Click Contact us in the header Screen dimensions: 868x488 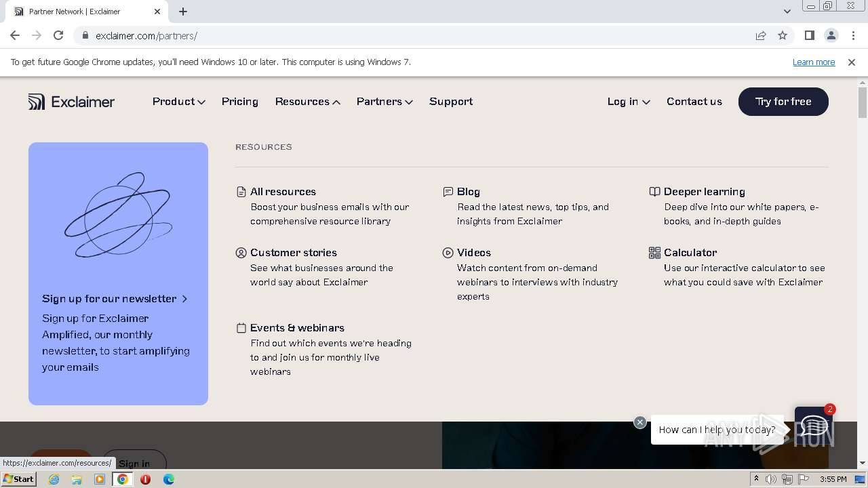click(694, 102)
